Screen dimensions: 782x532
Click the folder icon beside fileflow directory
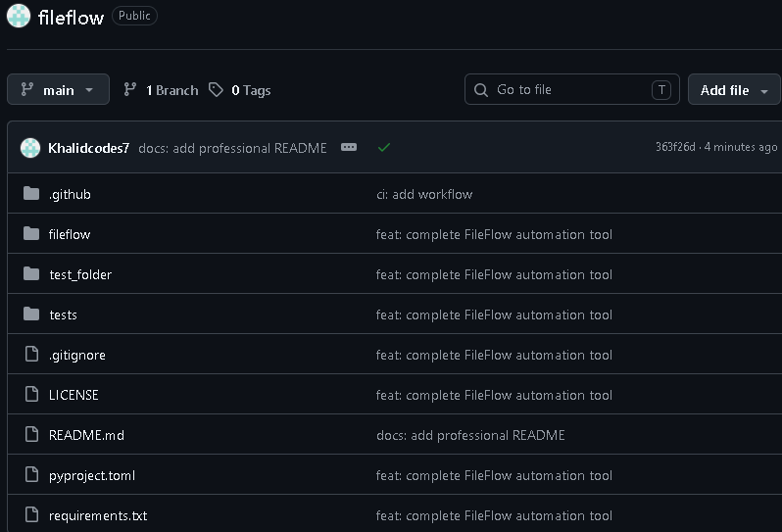(31, 233)
